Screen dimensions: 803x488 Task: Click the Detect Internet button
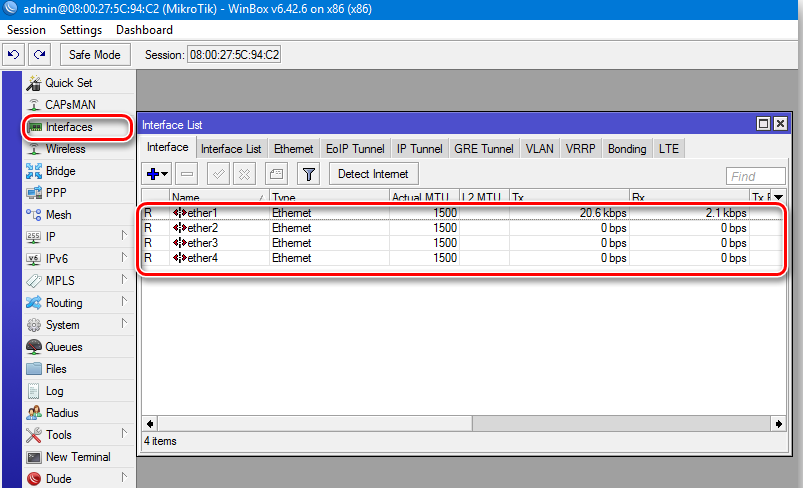point(373,174)
